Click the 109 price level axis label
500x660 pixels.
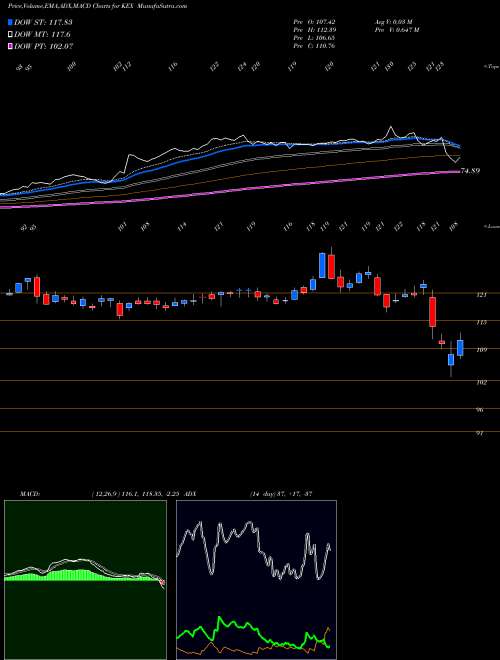point(481,349)
